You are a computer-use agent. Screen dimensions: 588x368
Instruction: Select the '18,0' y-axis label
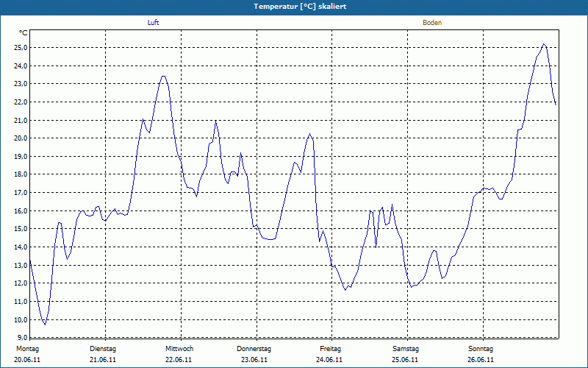click(21, 174)
